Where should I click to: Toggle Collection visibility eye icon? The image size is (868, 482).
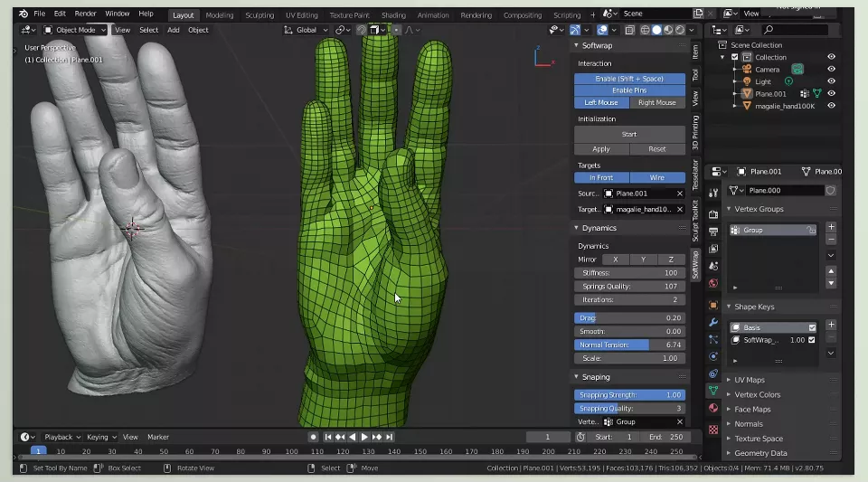click(832, 57)
